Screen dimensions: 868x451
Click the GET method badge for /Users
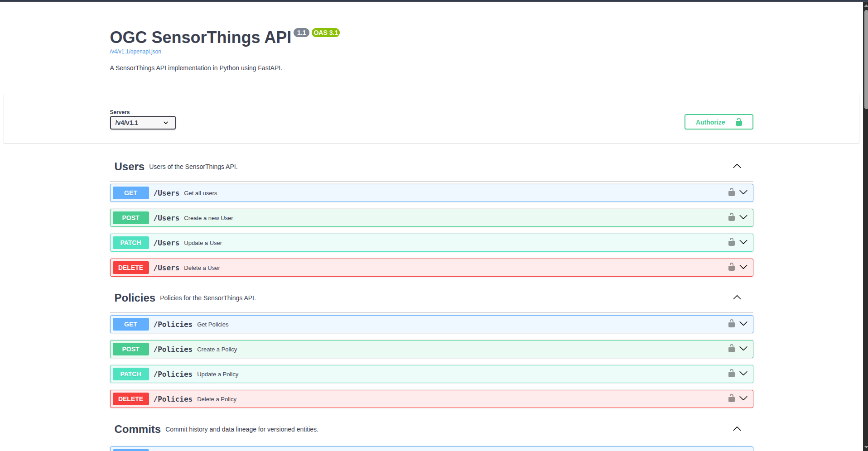pos(130,193)
